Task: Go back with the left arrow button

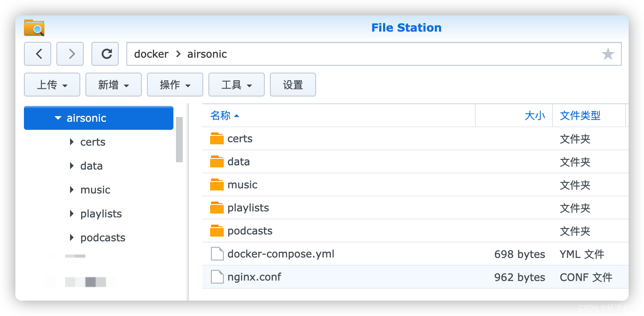Action: point(38,54)
